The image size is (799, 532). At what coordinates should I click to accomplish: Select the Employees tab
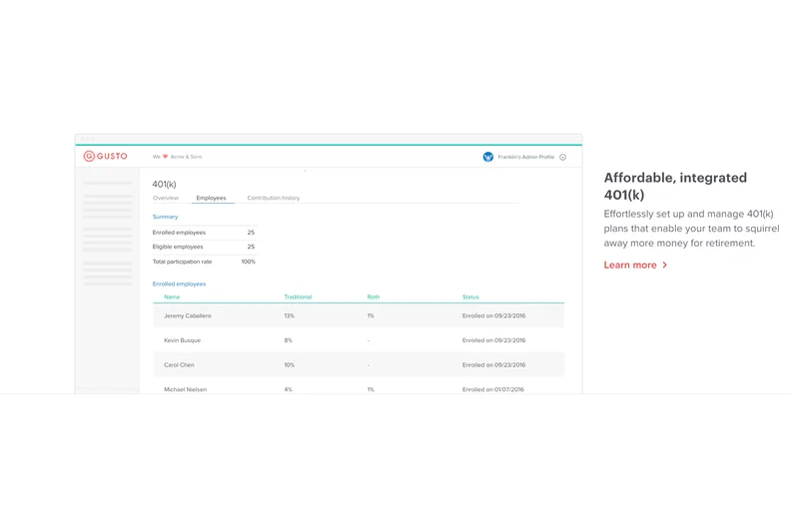[x=211, y=198]
